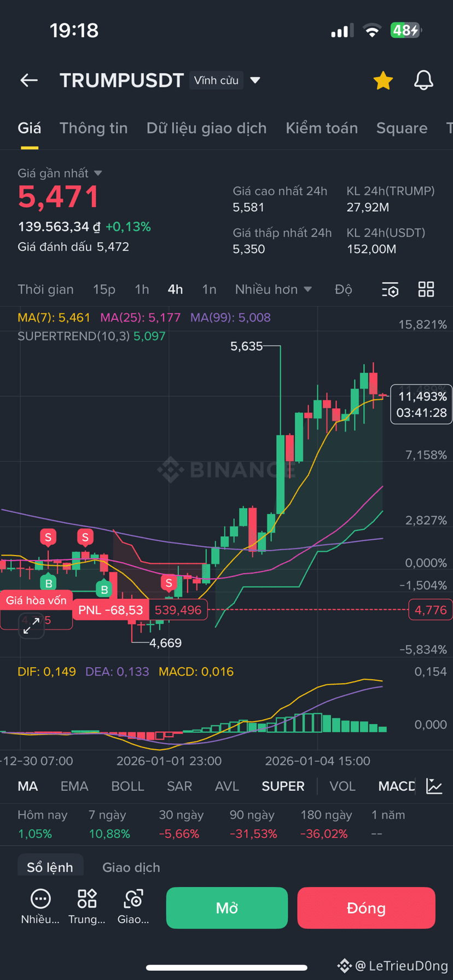The height and width of the screenshot is (980, 453).
Task: Toggle SUPER indicator
Action: (283, 786)
